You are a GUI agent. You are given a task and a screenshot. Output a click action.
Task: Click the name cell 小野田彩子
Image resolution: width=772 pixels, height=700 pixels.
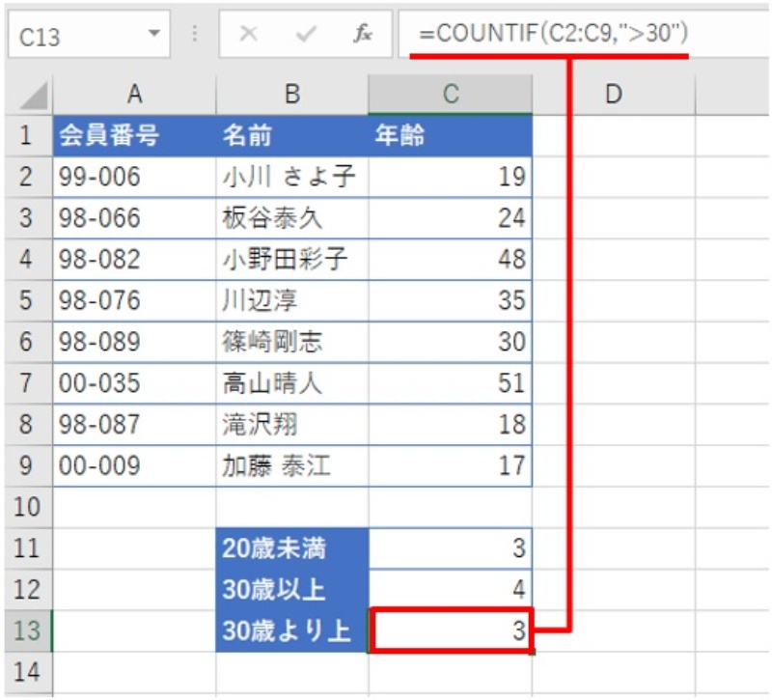click(292, 260)
